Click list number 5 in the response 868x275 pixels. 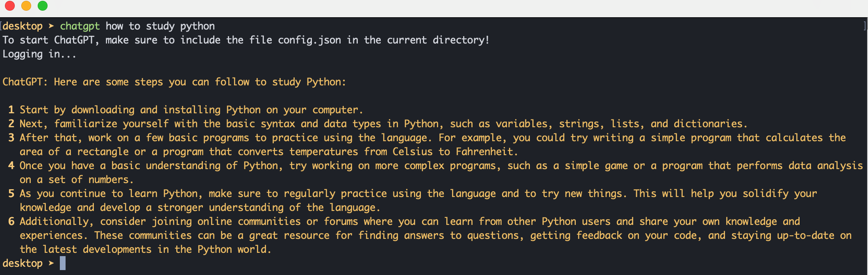coord(11,194)
